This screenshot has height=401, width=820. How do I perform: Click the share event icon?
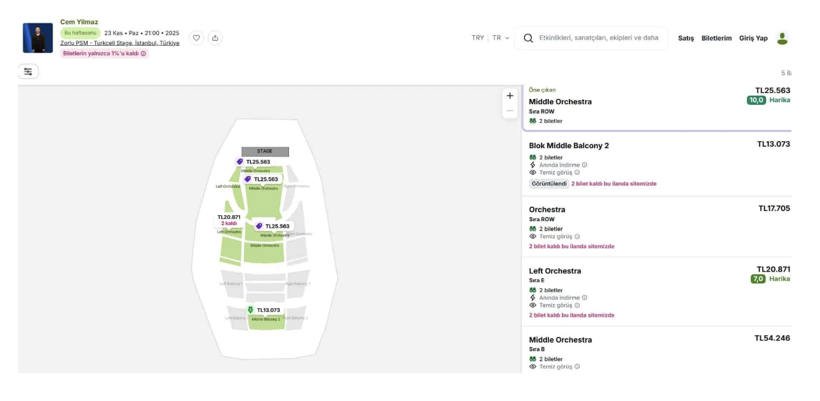pyautogui.click(x=215, y=38)
